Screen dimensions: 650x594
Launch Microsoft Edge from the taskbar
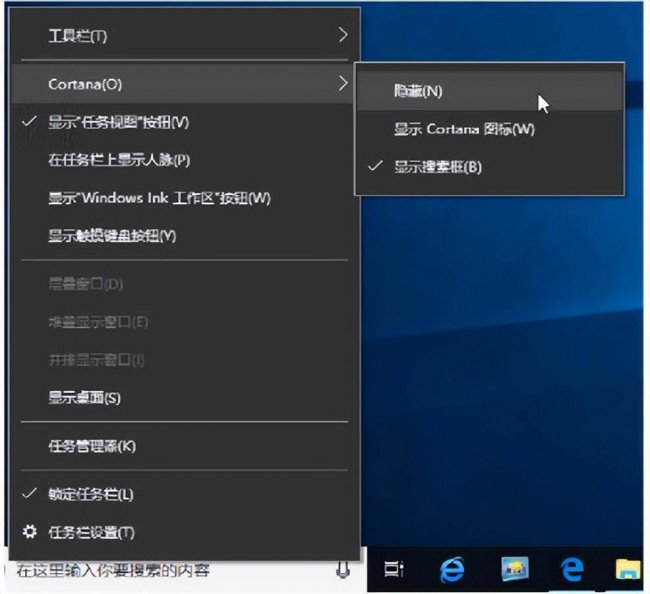(x=572, y=569)
